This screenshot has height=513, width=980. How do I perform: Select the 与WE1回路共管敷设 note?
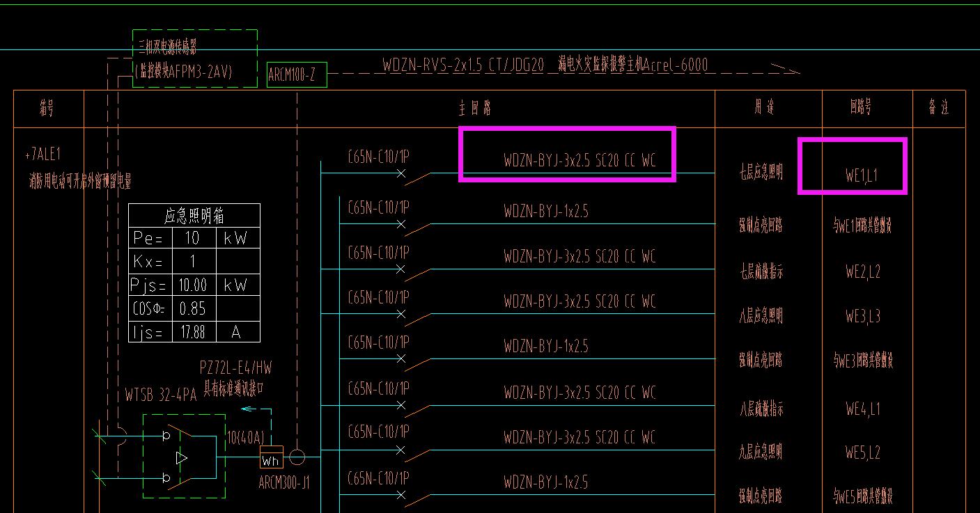863,226
